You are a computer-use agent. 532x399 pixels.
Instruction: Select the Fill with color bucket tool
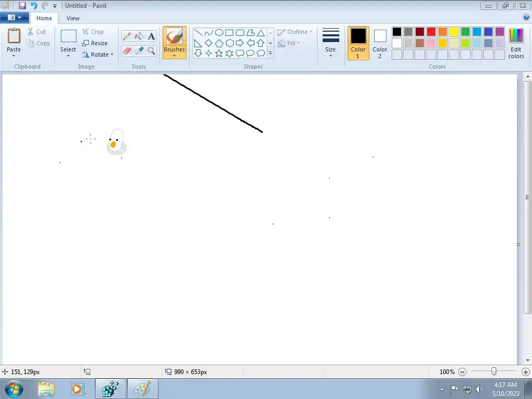pos(139,36)
